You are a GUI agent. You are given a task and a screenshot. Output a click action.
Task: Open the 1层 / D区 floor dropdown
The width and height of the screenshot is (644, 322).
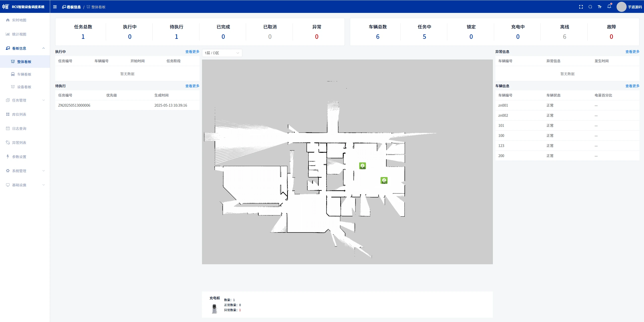point(222,53)
